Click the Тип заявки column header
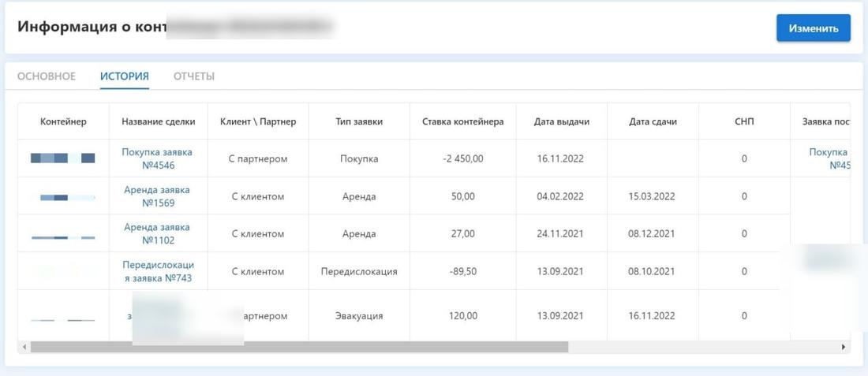Image resolution: width=868 pixels, height=376 pixels. pos(359,121)
